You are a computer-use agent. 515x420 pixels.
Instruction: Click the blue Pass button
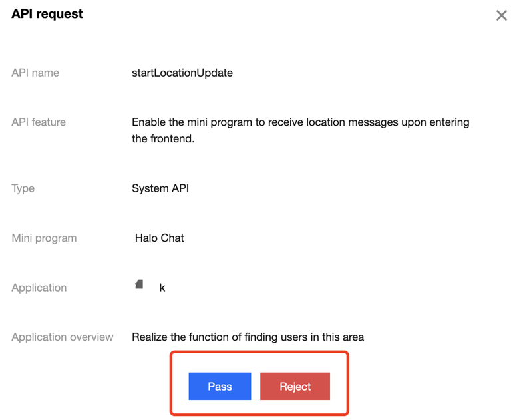(220, 387)
